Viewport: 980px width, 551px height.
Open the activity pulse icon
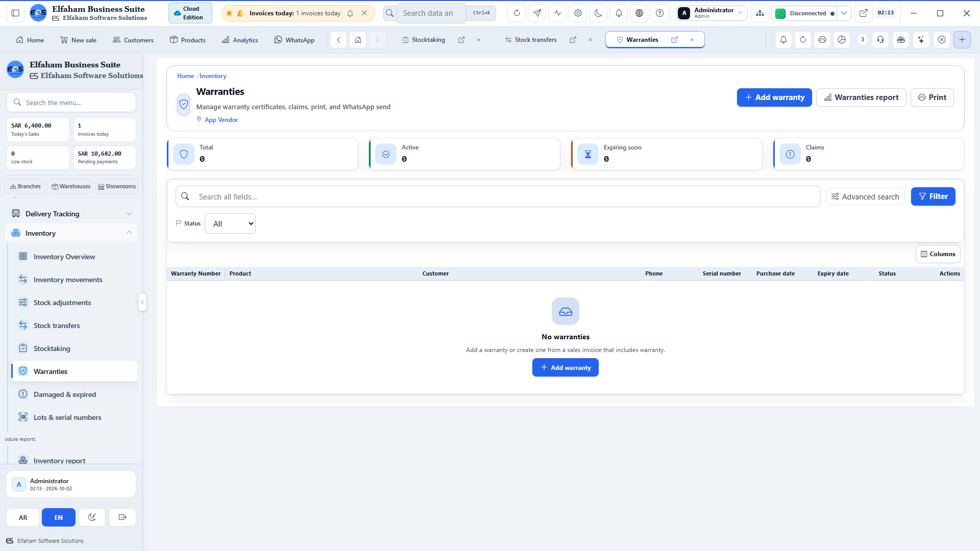point(557,13)
